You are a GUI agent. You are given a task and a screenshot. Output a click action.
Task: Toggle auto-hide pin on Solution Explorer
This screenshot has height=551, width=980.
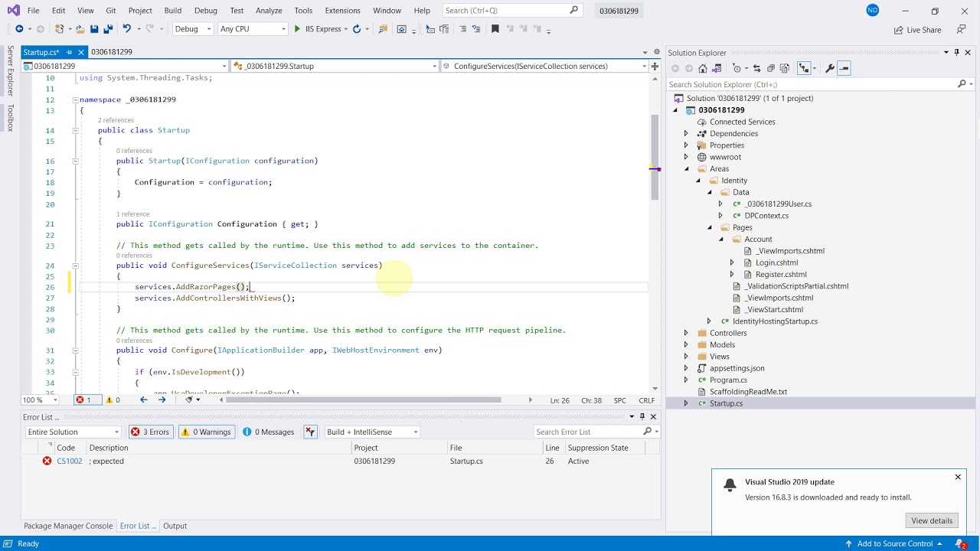(956, 52)
